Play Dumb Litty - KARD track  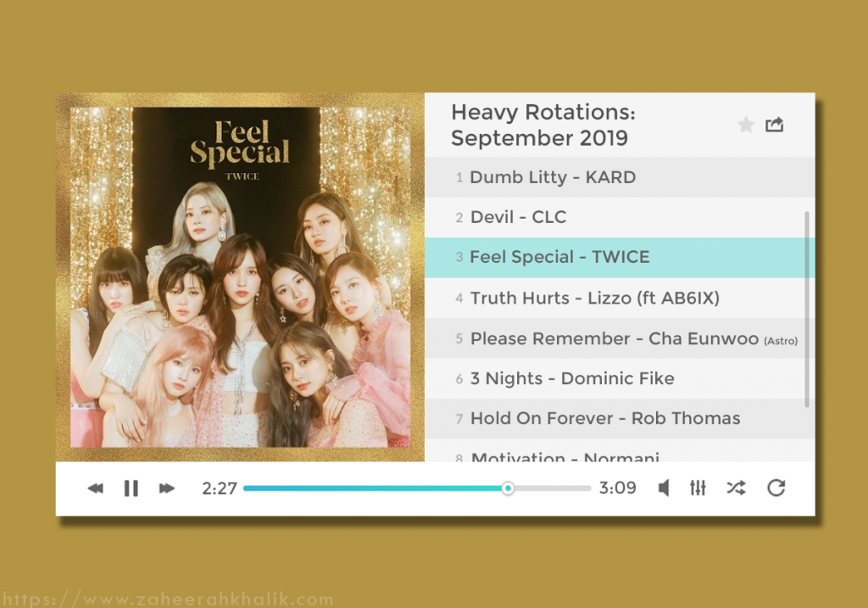620,177
